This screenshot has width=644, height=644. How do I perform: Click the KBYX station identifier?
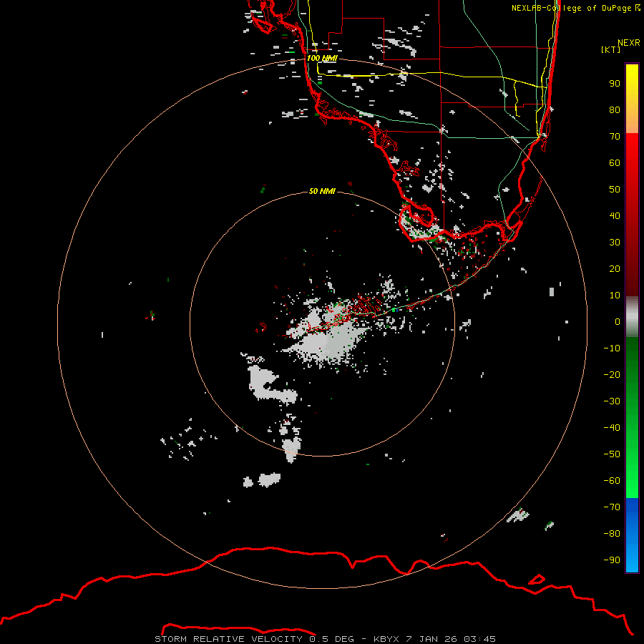click(386, 639)
